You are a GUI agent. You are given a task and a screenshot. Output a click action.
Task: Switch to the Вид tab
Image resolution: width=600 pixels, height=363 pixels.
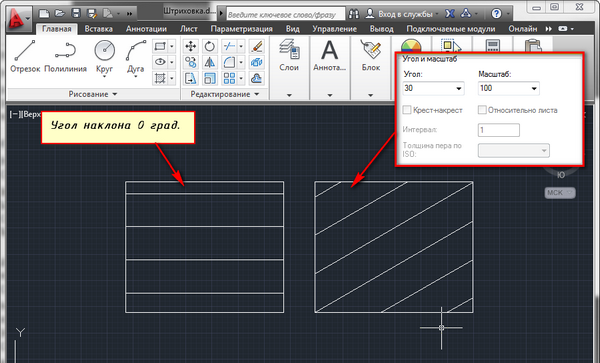292,29
